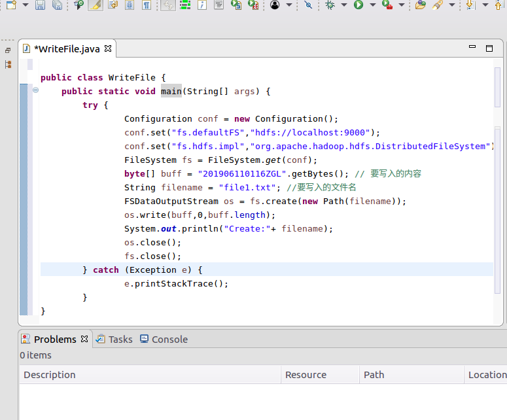Toggle show whitespace characters pilcrow icon
The image size is (507, 420).
(147, 5)
